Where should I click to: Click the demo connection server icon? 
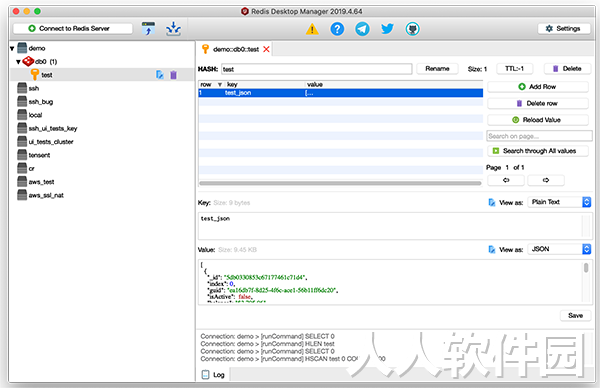click(22, 48)
